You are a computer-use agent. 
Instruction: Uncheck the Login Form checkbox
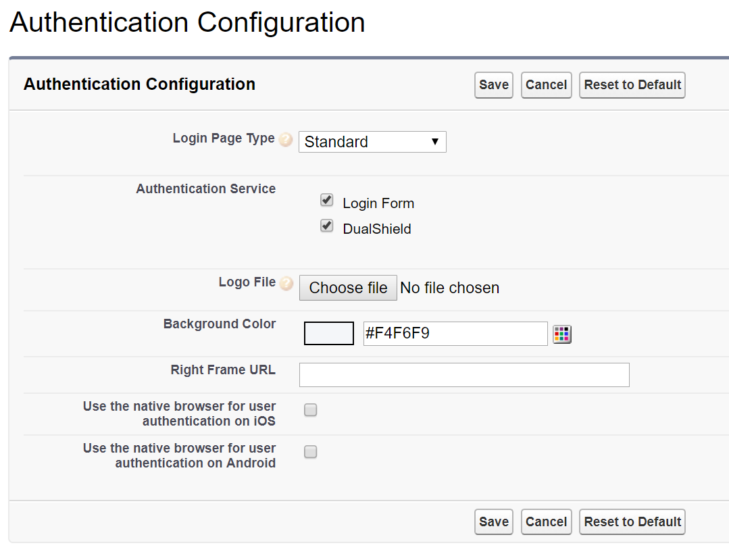[327, 201]
